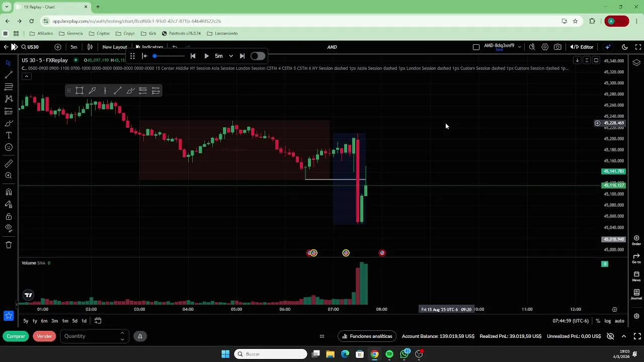
Task: Select the 5y range tab
Action: [x=26, y=321]
